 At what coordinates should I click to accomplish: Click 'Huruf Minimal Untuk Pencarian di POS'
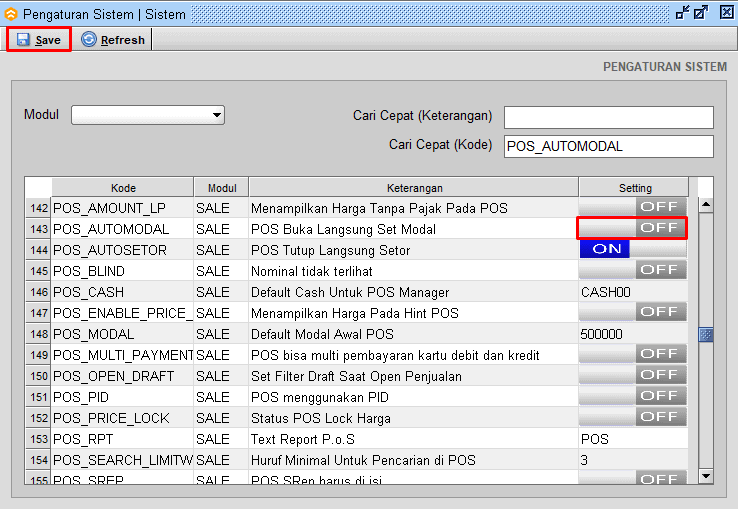(x=363, y=461)
